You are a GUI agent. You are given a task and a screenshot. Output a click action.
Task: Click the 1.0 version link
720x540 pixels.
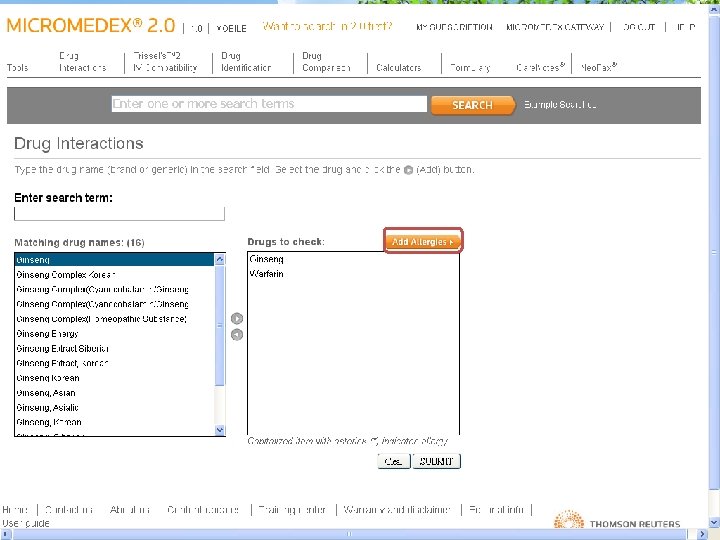(x=197, y=28)
